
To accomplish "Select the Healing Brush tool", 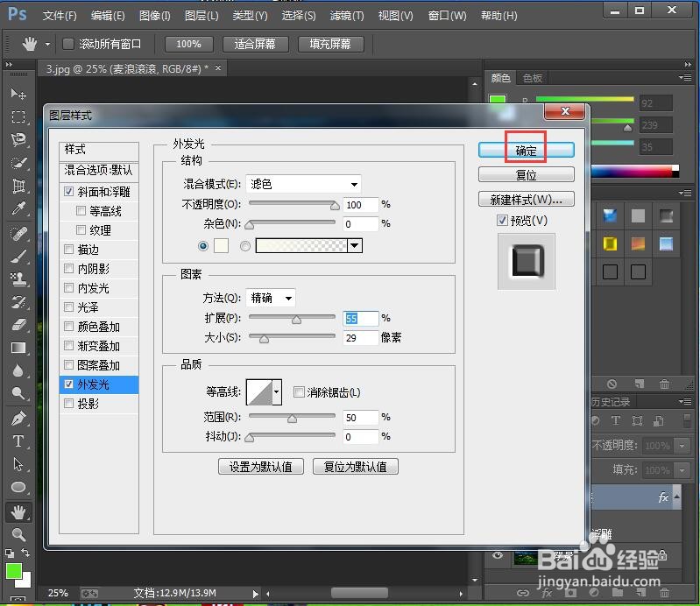I will click(18, 234).
